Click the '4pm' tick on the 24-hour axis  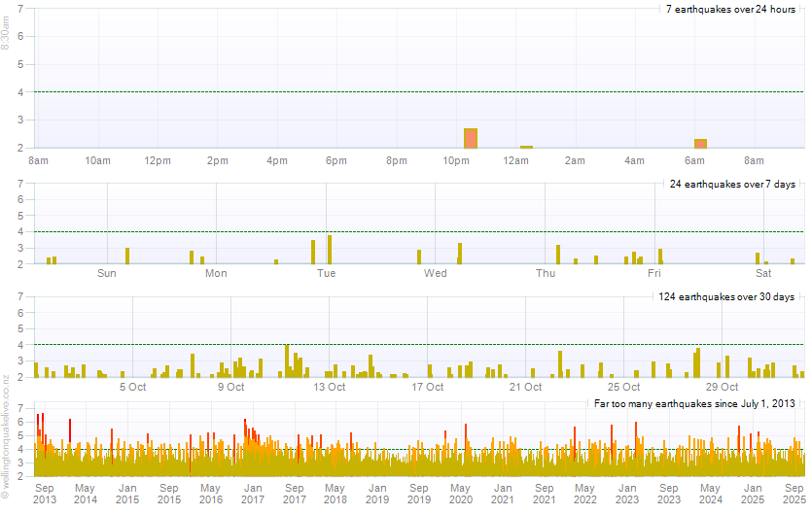[277, 160]
